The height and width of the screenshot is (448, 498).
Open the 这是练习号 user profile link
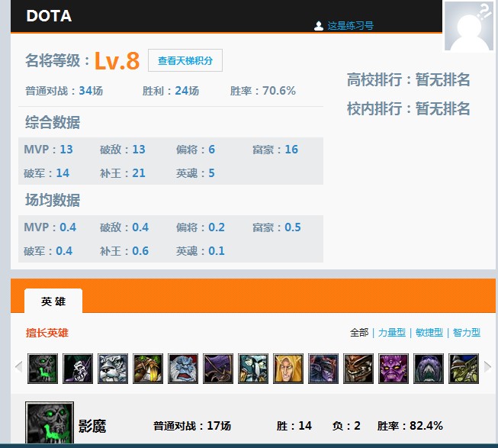click(x=350, y=26)
